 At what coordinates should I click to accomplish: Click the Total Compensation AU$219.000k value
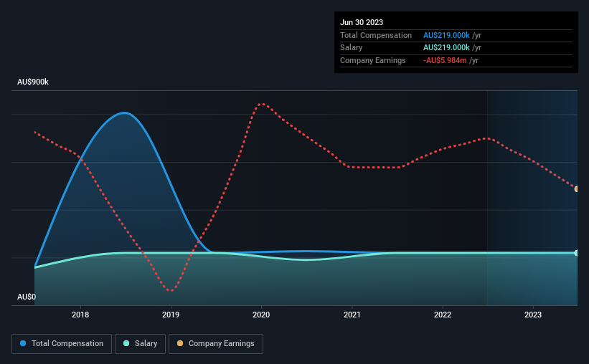click(446, 35)
